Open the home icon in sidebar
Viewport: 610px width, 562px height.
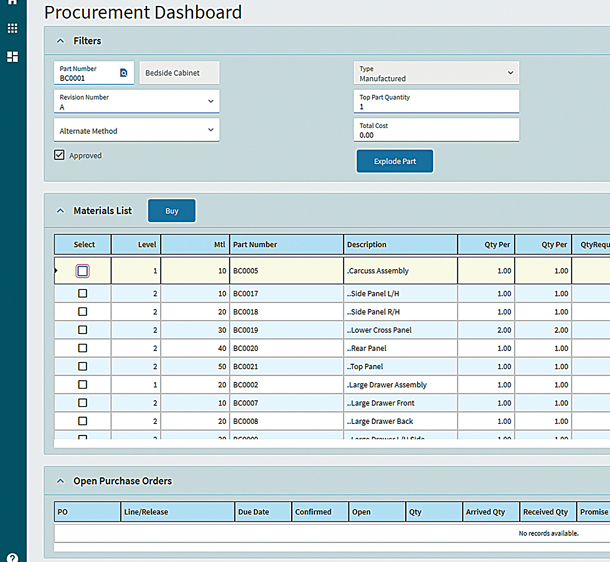point(13,4)
